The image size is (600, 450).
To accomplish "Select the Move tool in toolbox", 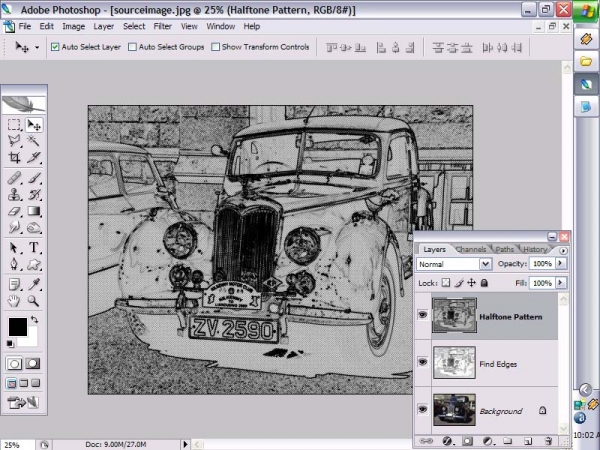I will pyautogui.click(x=34, y=125).
